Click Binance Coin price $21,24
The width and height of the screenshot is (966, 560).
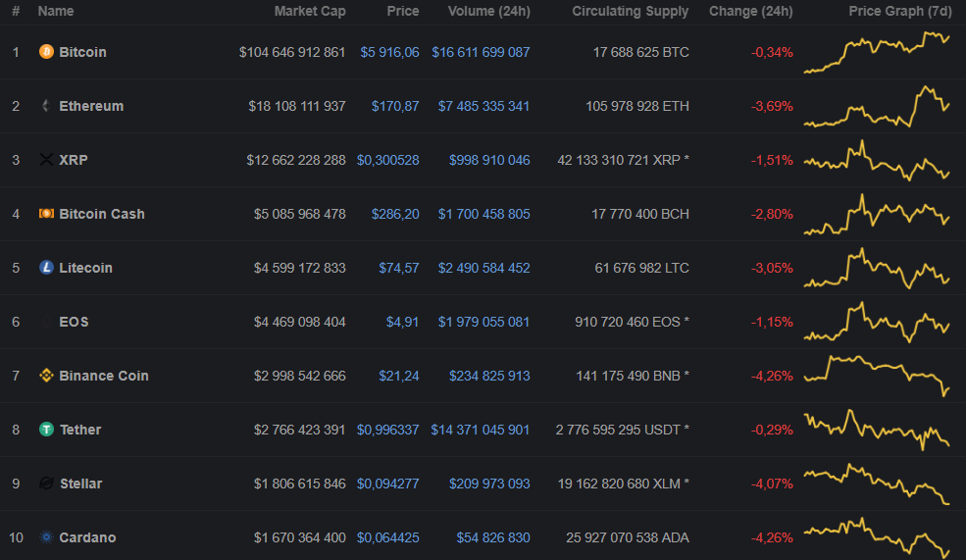pyautogui.click(x=398, y=376)
